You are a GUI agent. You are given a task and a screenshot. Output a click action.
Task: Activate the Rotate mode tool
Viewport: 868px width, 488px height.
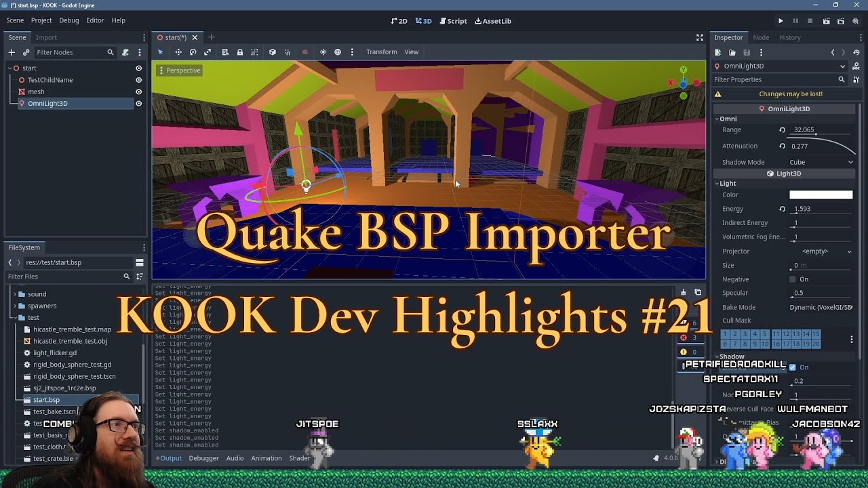[x=193, y=52]
